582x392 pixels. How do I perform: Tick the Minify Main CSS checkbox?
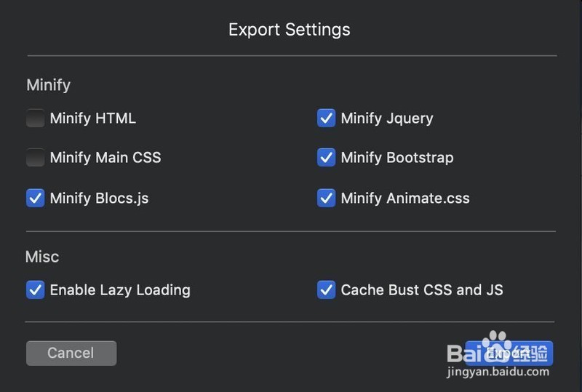[x=36, y=157]
